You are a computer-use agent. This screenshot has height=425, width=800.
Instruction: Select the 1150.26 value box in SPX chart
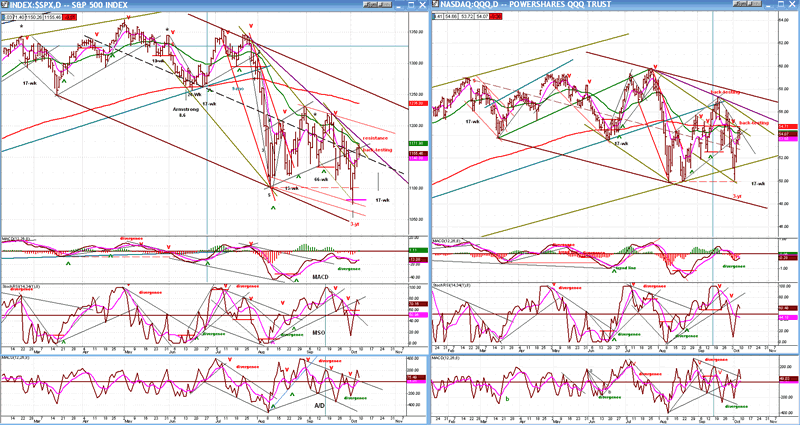(34, 17)
